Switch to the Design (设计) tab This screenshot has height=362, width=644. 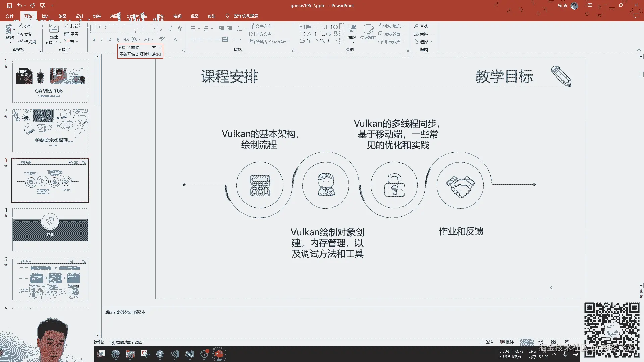click(x=79, y=16)
